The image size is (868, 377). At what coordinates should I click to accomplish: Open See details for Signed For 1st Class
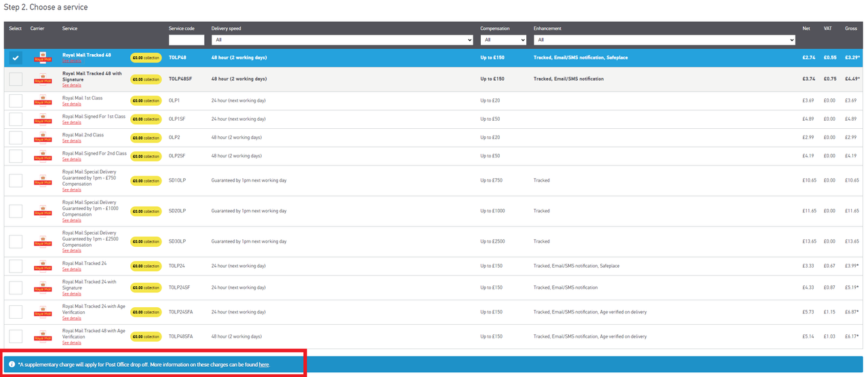point(72,123)
